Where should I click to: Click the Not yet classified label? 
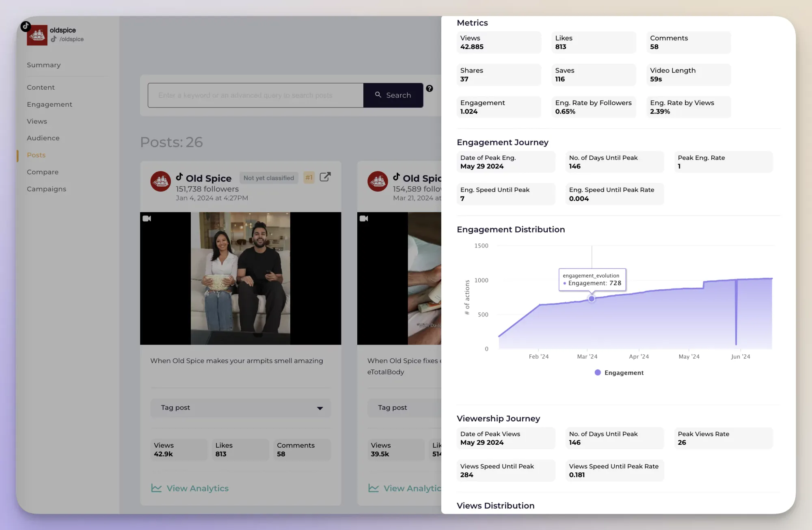268,178
